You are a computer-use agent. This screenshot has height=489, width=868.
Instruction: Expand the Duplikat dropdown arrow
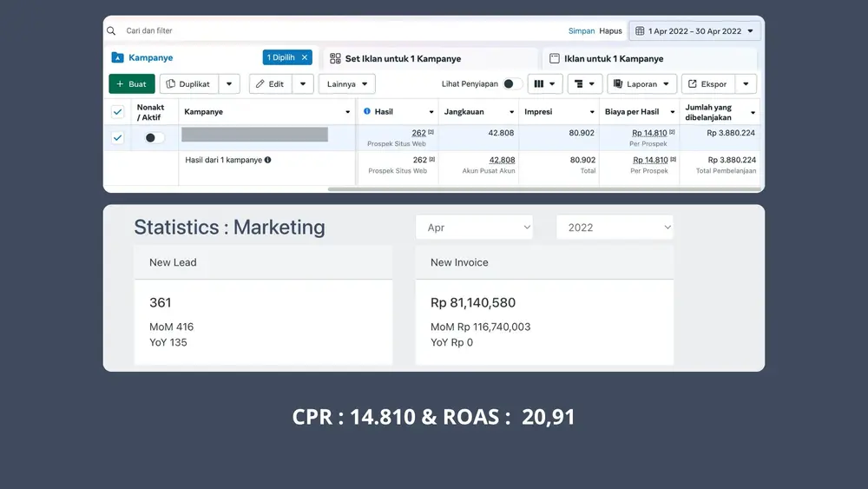[x=229, y=84]
